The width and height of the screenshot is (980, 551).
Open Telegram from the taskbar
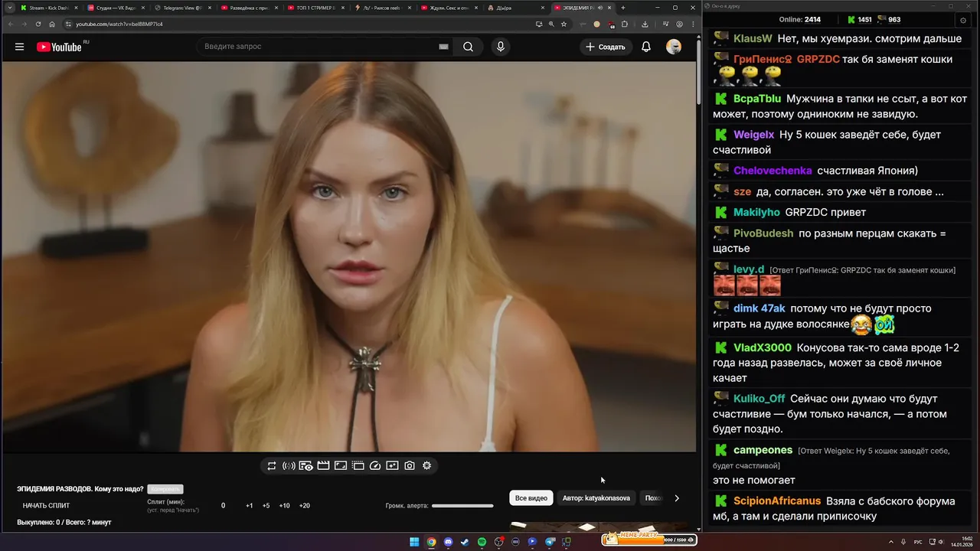point(550,542)
